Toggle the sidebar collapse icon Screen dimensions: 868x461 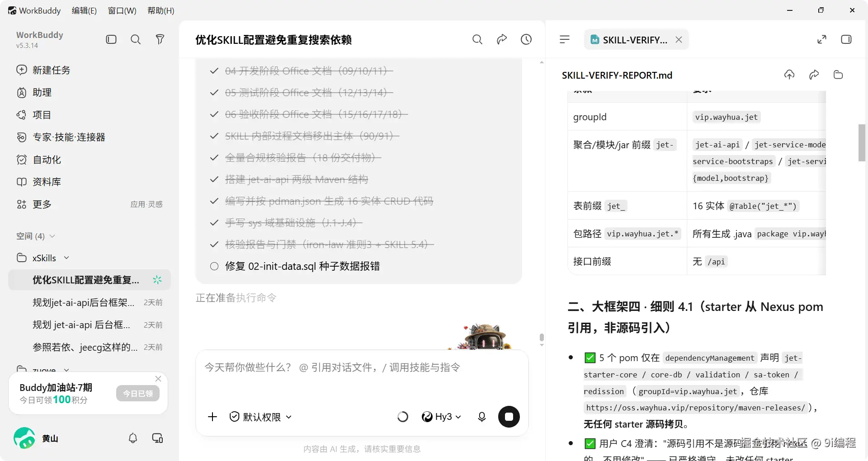[111, 40]
